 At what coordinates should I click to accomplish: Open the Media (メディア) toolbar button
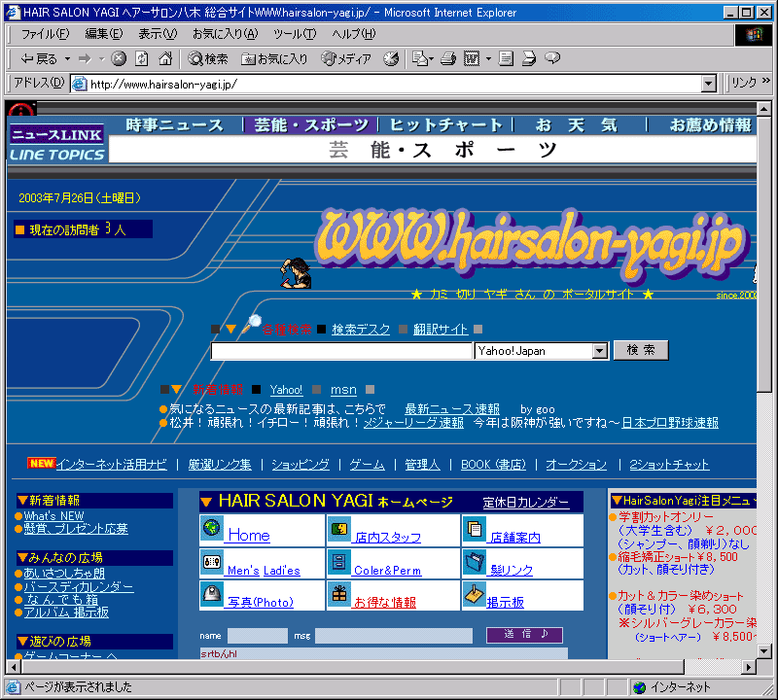coord(346,58)
